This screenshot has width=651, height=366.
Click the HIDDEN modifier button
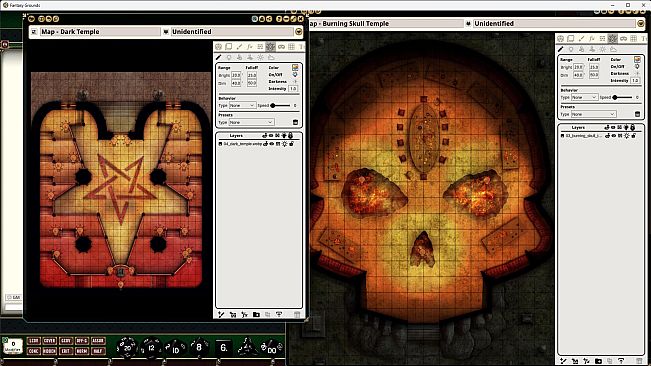(49, 351)
